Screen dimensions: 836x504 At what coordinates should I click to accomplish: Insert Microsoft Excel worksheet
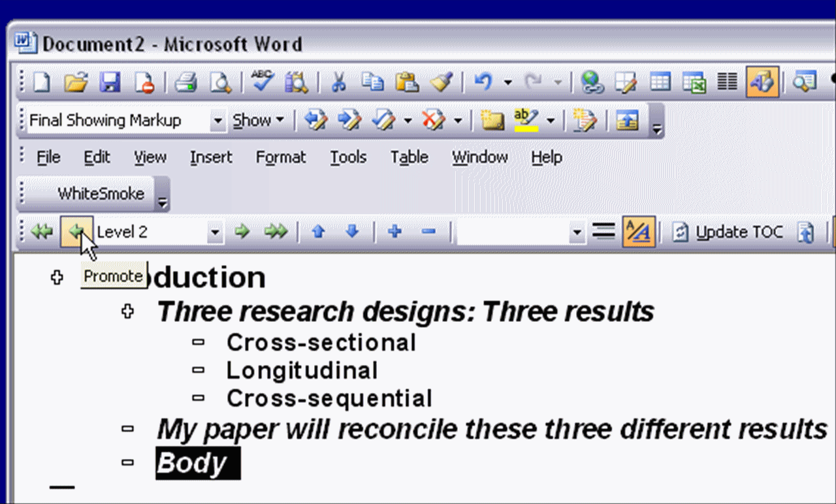[x=694, y=82]
